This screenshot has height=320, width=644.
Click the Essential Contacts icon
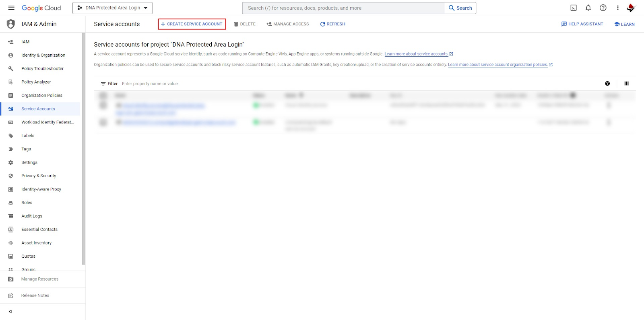click(11, 230)
